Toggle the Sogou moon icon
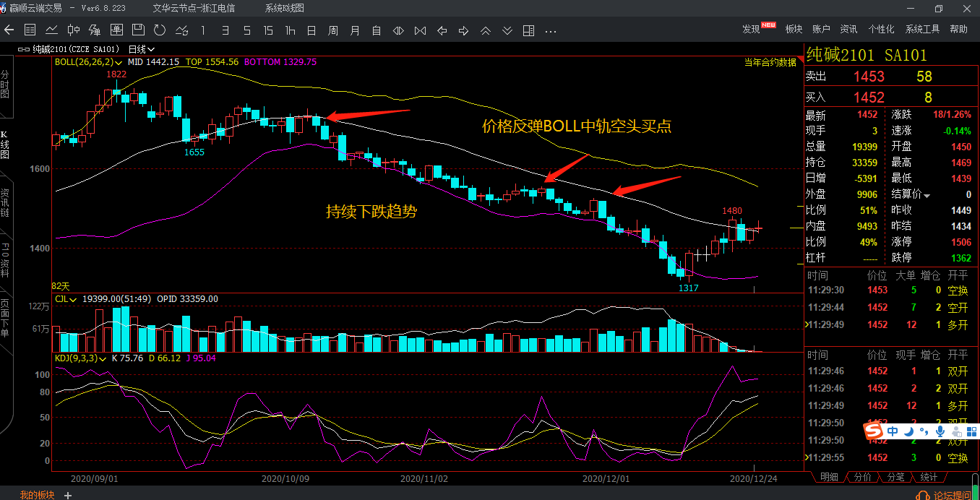Image resolution: width=980 pixels, height=500 pixels. [x=909, y=431]
